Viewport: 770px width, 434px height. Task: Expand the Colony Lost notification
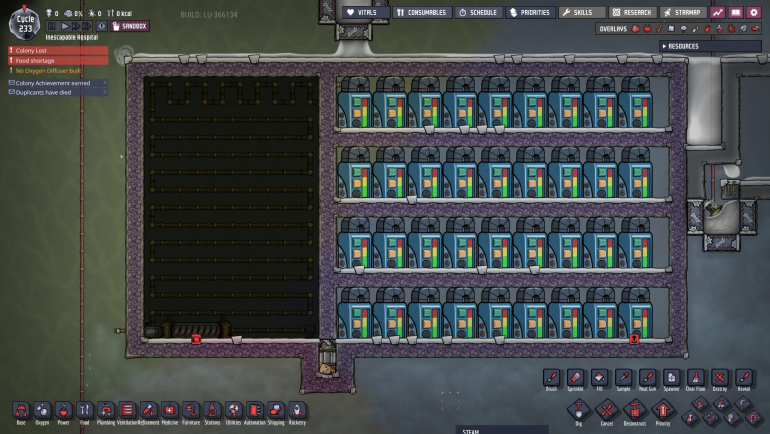tap(58, 50)
